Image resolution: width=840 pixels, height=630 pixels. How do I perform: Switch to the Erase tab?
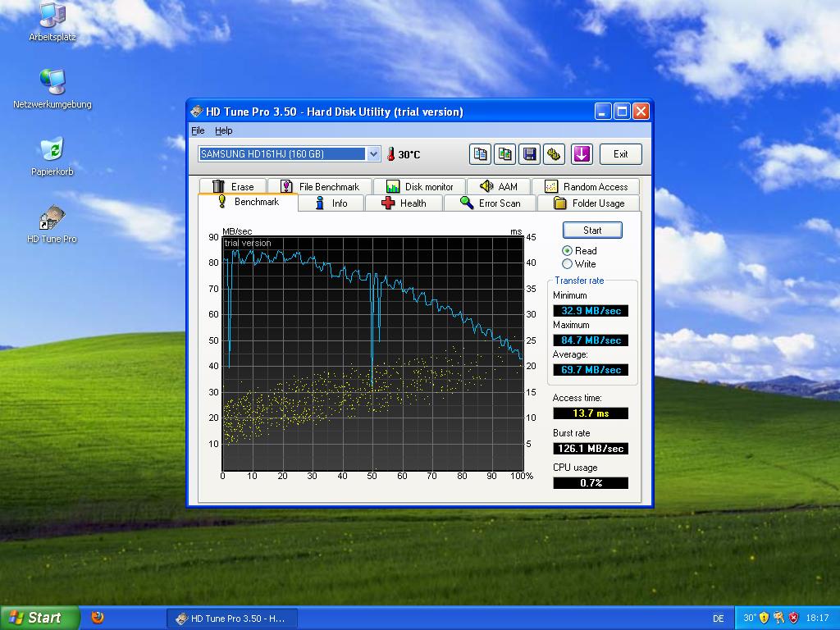(x=232, y=186)
